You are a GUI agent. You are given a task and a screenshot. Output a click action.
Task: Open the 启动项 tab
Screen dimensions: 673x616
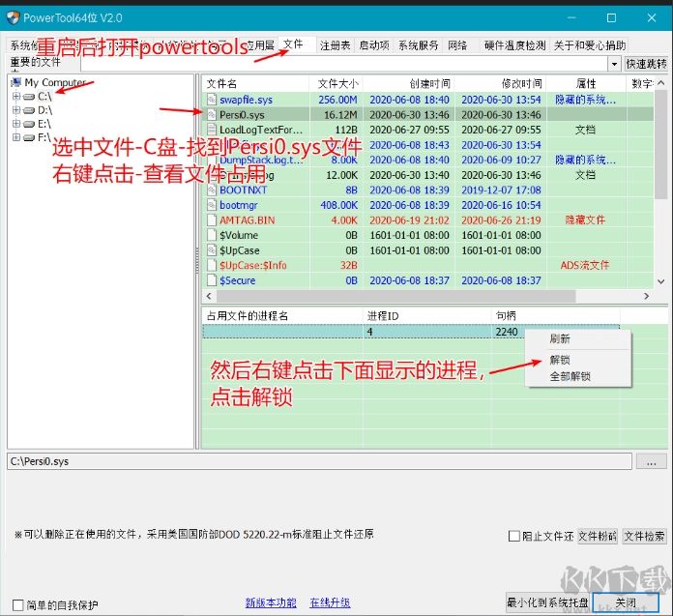(x=374, y=45)
